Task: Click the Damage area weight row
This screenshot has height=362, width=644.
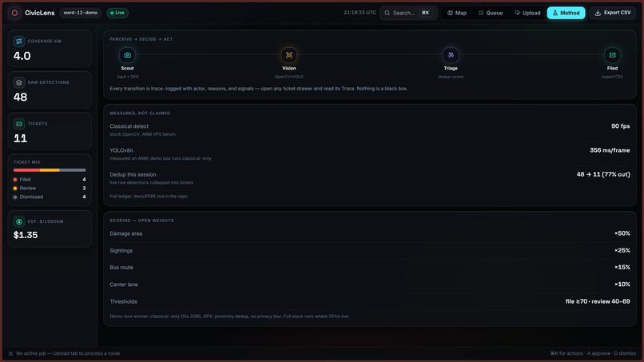Action: click(370, 233)
